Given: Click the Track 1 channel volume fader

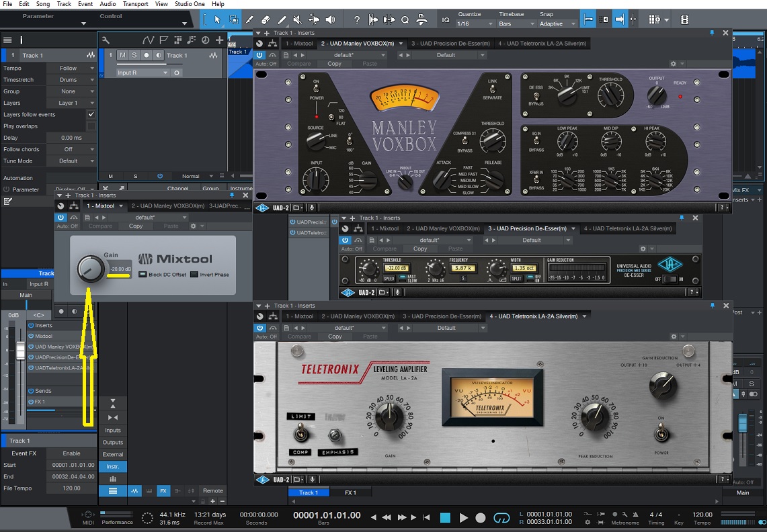Looking at the screenshot, I should (20, 351).
